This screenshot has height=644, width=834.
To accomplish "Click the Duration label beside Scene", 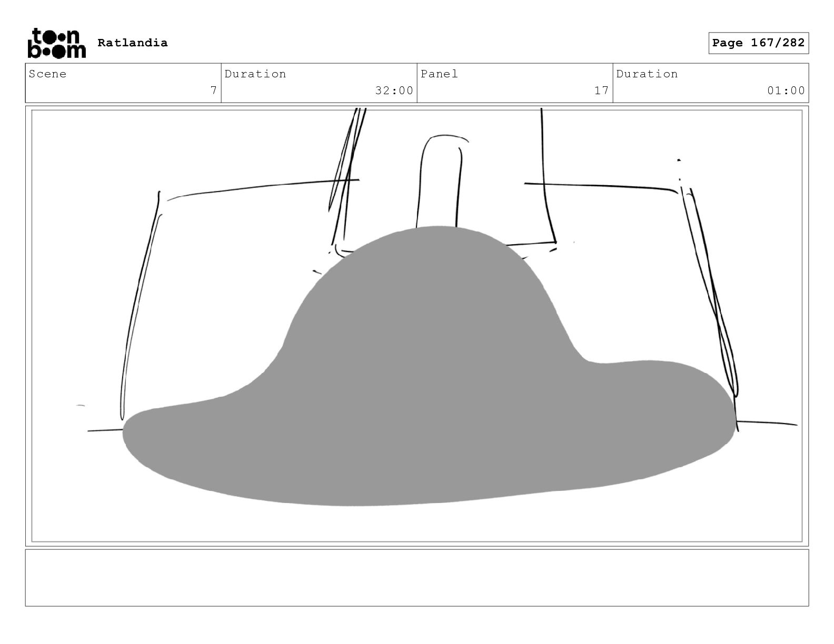I will tap(255, 74).
